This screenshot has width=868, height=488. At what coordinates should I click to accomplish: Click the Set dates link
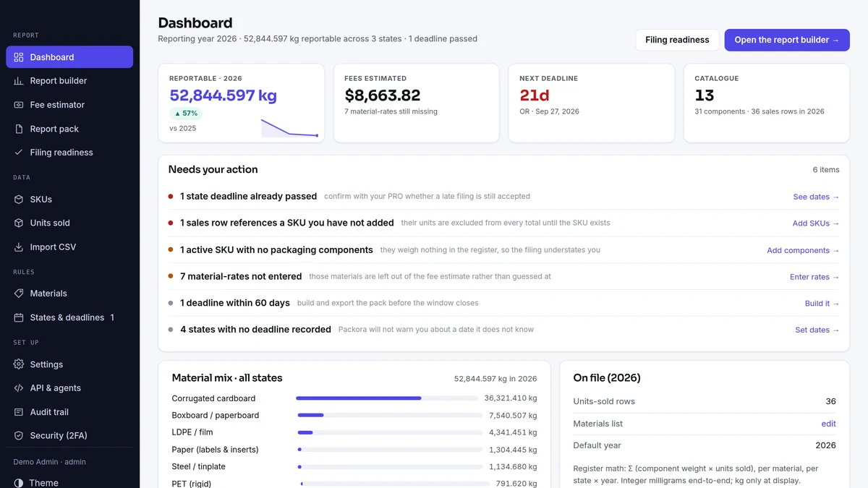point(817,330)
